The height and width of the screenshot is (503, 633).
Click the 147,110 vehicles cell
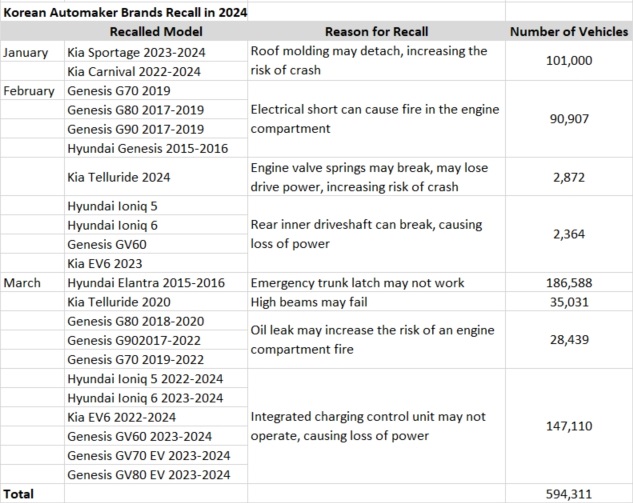(568, 426)
